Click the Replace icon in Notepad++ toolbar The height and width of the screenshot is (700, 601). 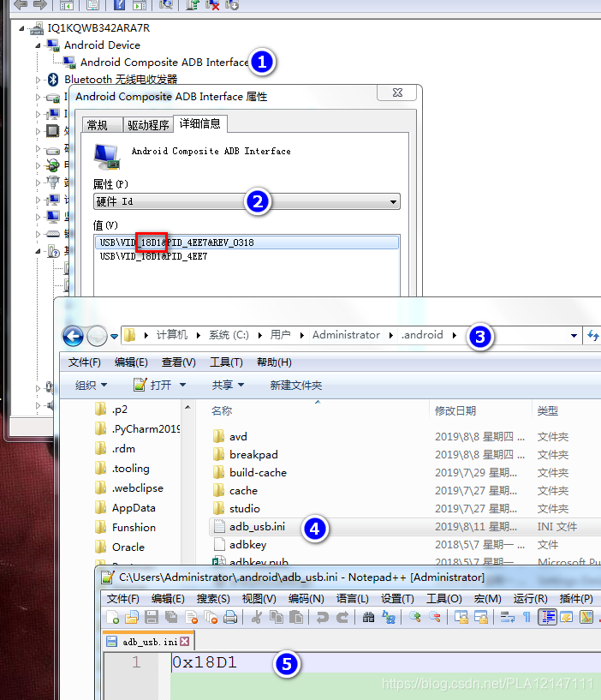[x=389, y=618]
